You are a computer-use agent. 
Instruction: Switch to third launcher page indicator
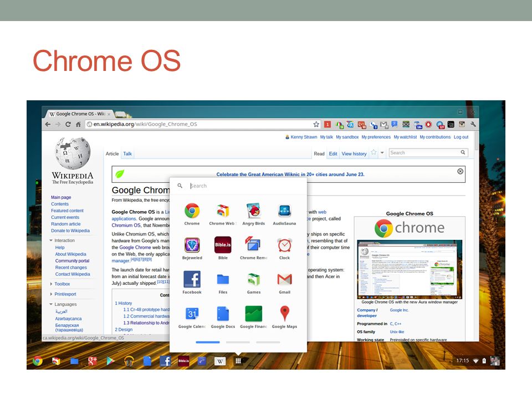coord(268,342)
